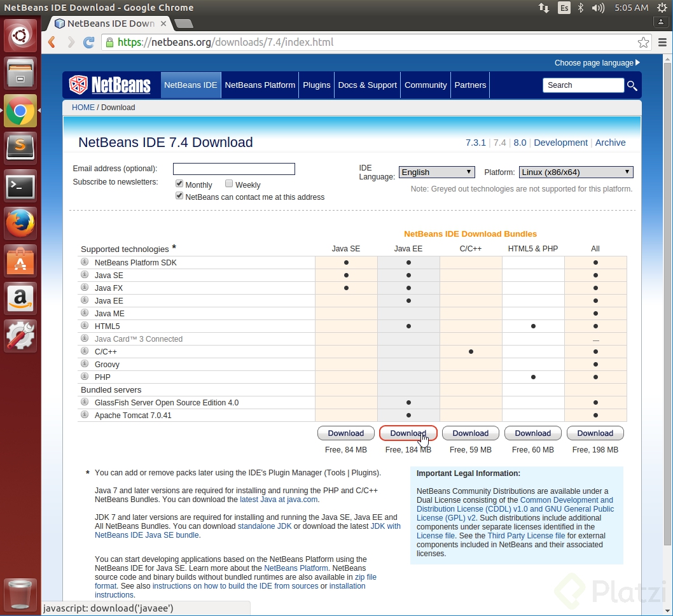Download the Java EE bundle
This screenshot has height=616, width=673.
408,433
